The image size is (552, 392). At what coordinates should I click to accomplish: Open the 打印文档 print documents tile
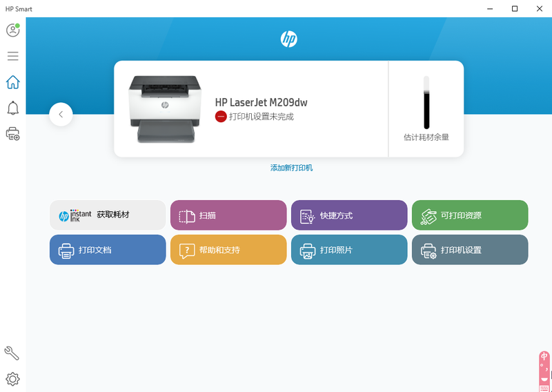(x=108, y=250)
